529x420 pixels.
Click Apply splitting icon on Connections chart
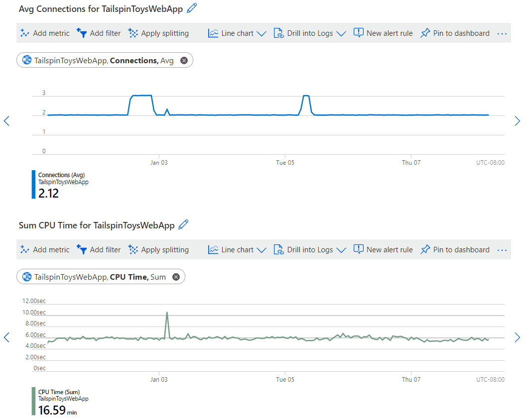[133, 33]
